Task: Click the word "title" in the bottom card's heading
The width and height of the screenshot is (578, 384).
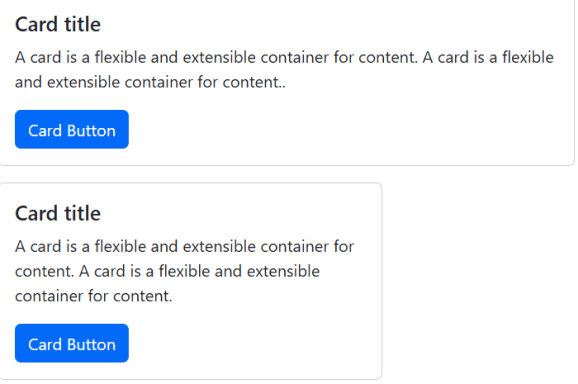Action: [x=83, y=213]
